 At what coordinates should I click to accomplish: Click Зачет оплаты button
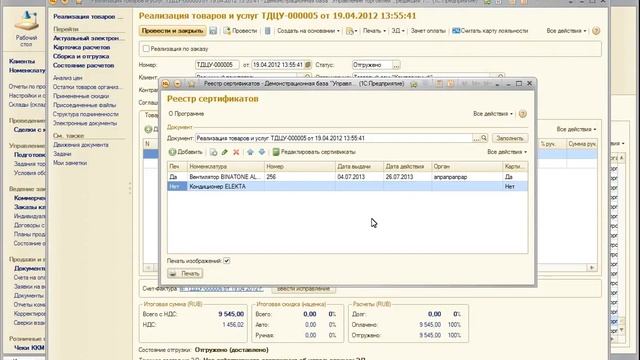pyautogui.click(x=428, y=31)
